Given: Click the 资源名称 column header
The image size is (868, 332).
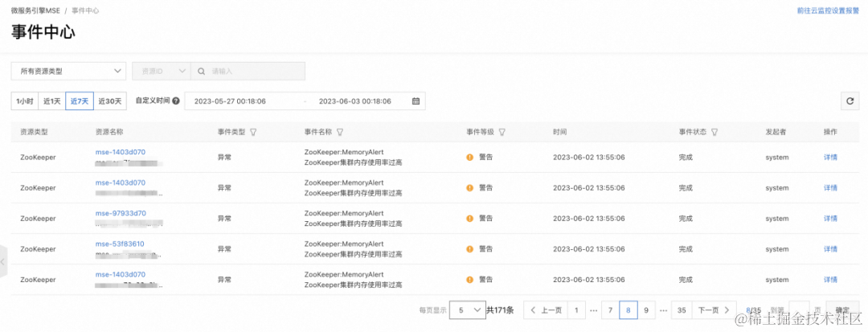Looking at the screenshot, I should [x=109, y=133].
